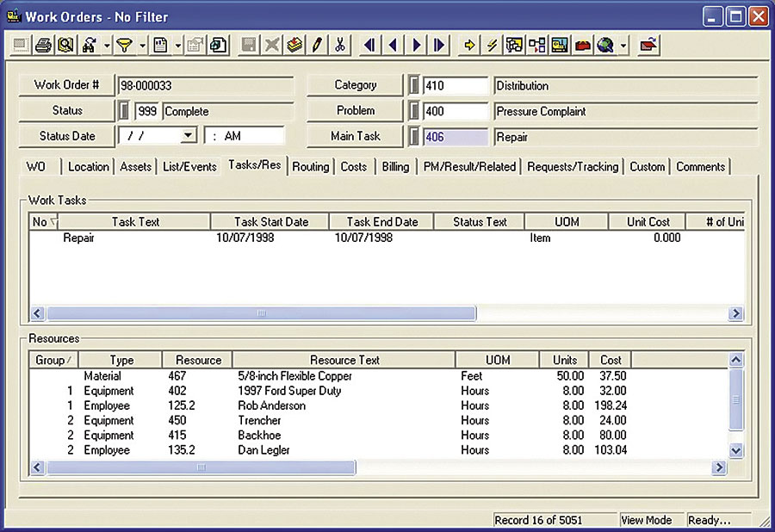Expand the globe icon dropdown arrow

click(x=623, y=46)
